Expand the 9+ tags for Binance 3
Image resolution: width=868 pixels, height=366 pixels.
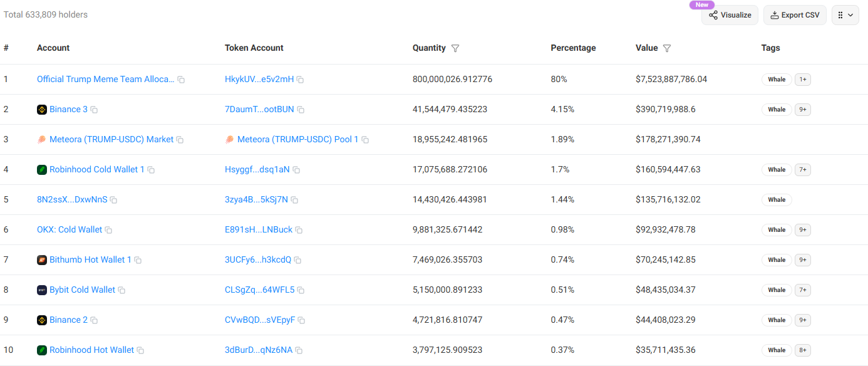tap(802, 110)
